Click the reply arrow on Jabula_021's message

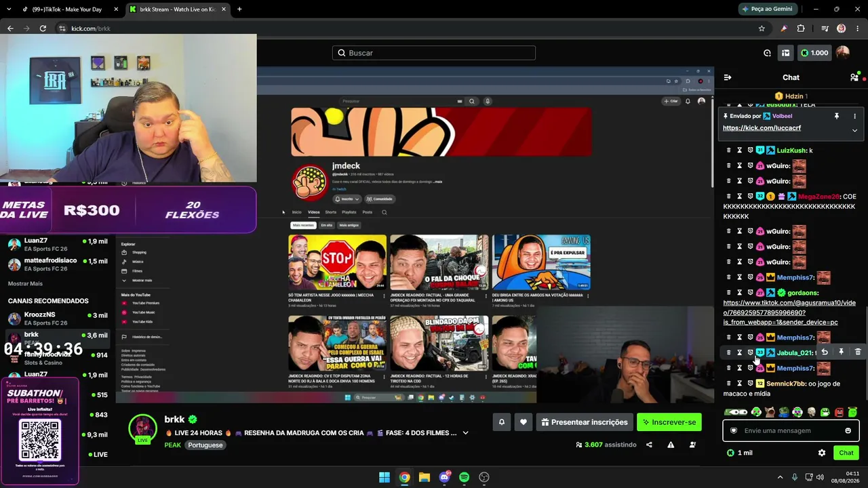pyautogui.click(x=825, y=352)
